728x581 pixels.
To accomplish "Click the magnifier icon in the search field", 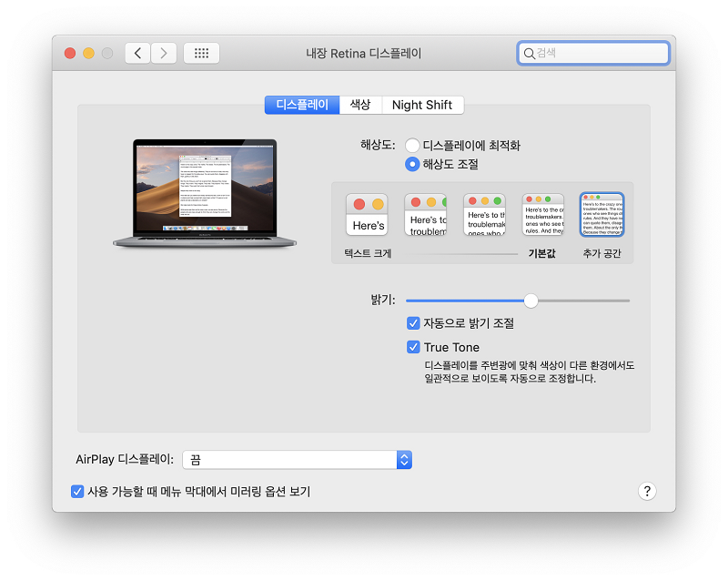I will coord(529,54).
